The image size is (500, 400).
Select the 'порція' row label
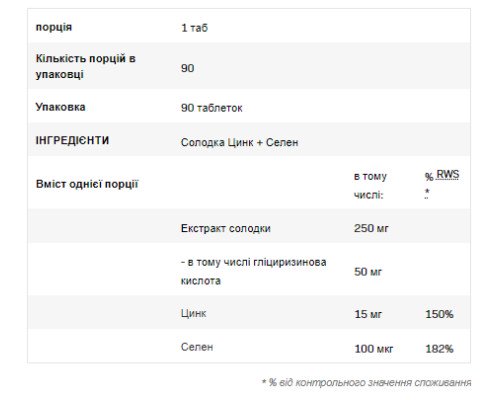(54, 27)
